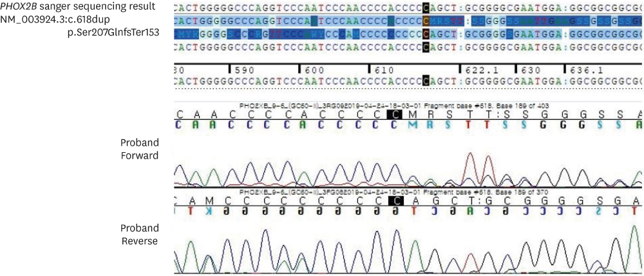Click the 636.1 ruler position marker
This screenshot has width=644, height=276.
584,70
